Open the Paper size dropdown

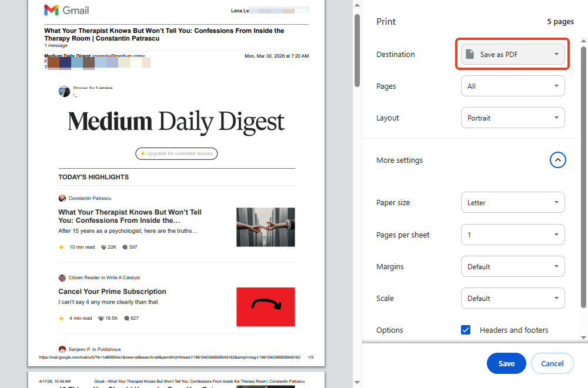coord(513,202)
